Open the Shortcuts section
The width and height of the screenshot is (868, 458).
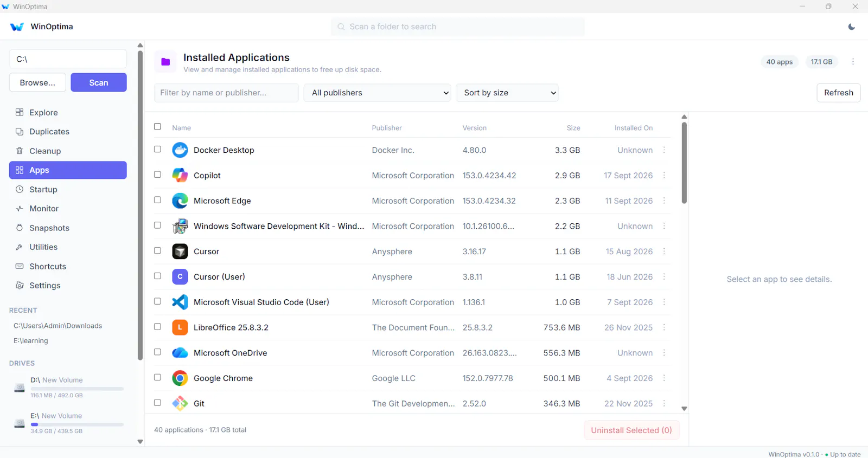pyautogui.click(x=68, y=266)
